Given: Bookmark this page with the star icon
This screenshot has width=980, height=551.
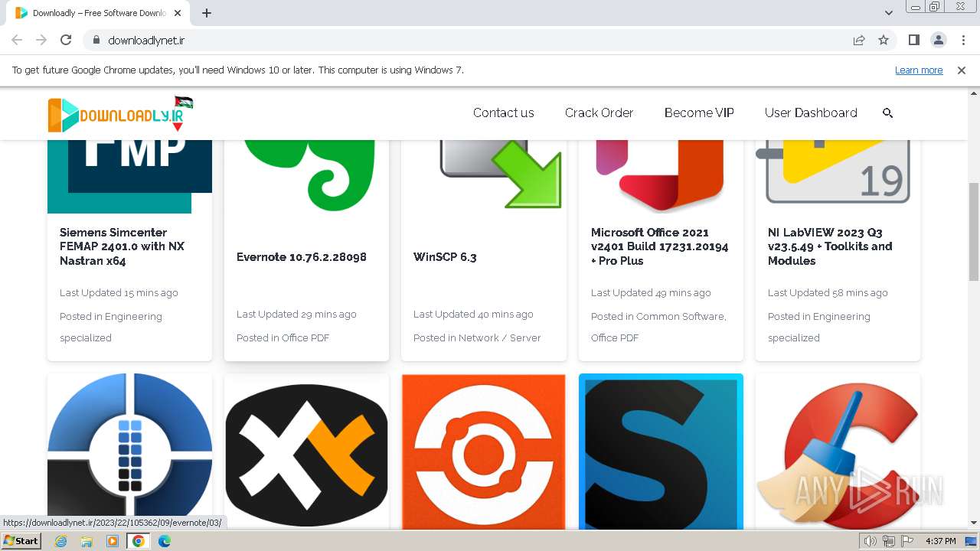Looking at the screenshot, I should coord(884,40).
